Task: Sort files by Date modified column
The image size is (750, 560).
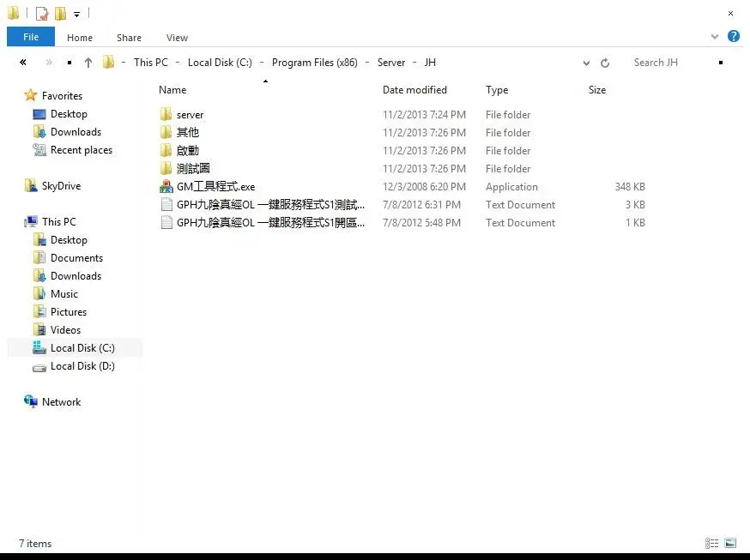Action: [414, 90]
